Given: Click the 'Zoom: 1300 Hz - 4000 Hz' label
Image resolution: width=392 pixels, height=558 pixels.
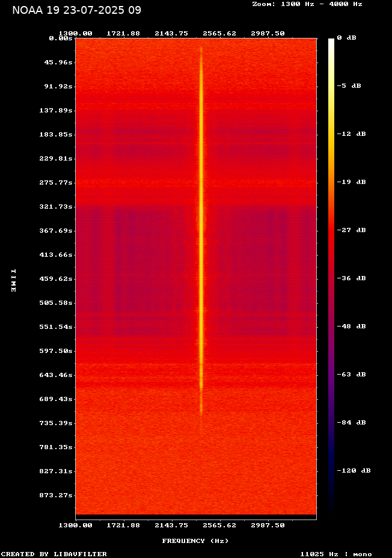Looking at the screenshot, I should pos(307,4).
